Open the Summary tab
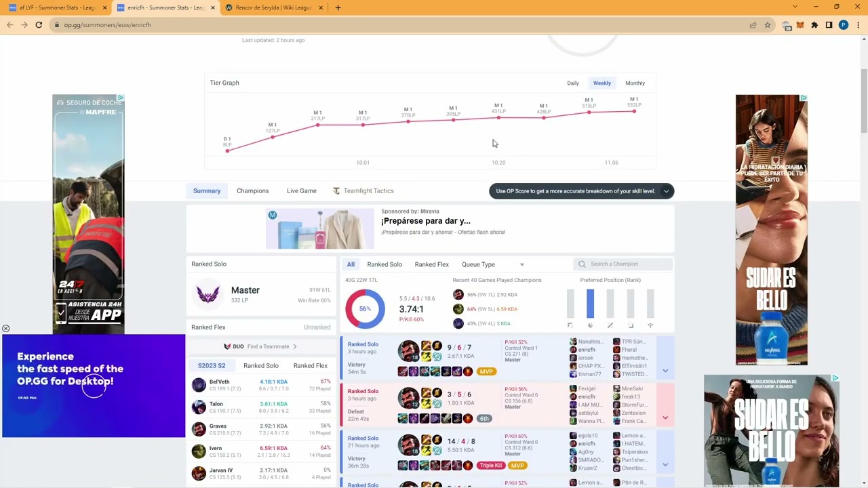The height and width of the screenshot is (488, 868). pos(207,191)
